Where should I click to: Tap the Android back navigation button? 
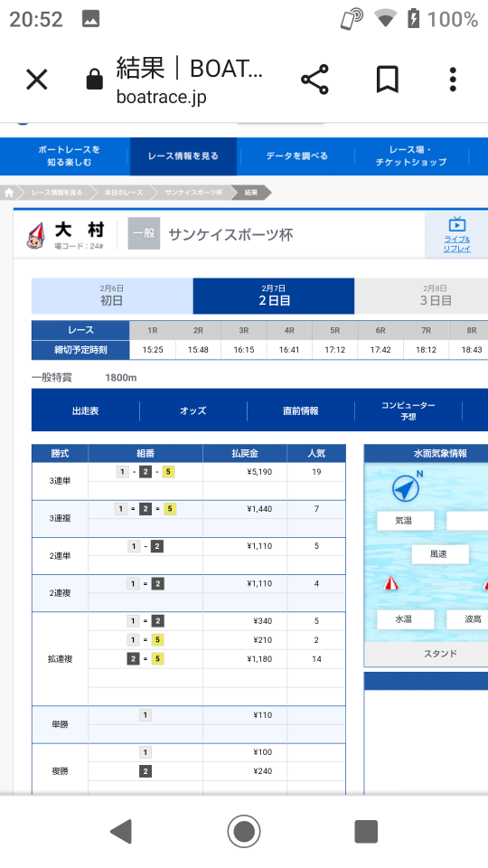(120, 831)
